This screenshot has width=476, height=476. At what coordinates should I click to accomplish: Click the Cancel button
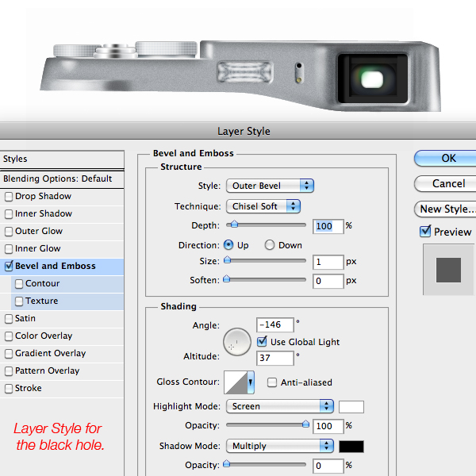pyautogui.click(x=445, y=184)
